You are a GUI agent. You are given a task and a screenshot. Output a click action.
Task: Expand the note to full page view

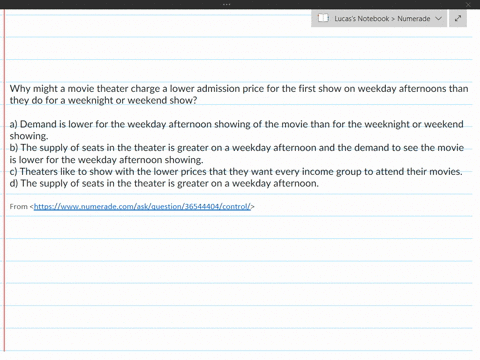tap(458, 18)
